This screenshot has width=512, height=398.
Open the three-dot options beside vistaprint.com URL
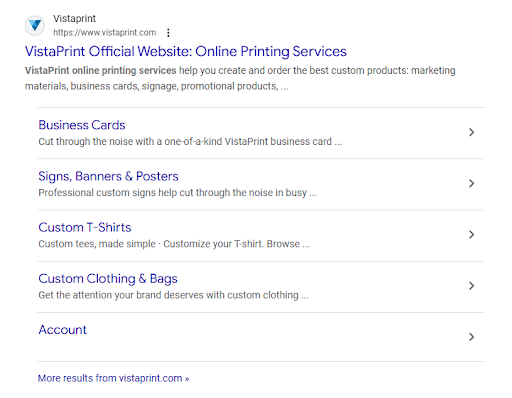click(168, 33)
